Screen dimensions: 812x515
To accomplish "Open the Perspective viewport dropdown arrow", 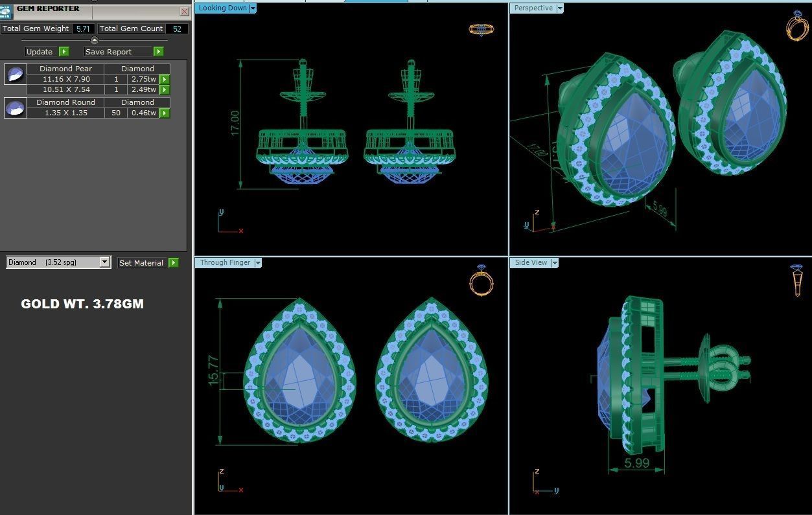I will [560, 8].
